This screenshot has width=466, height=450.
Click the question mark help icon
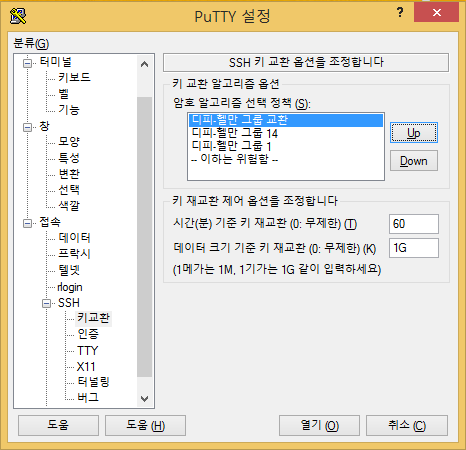click(400, 13)
